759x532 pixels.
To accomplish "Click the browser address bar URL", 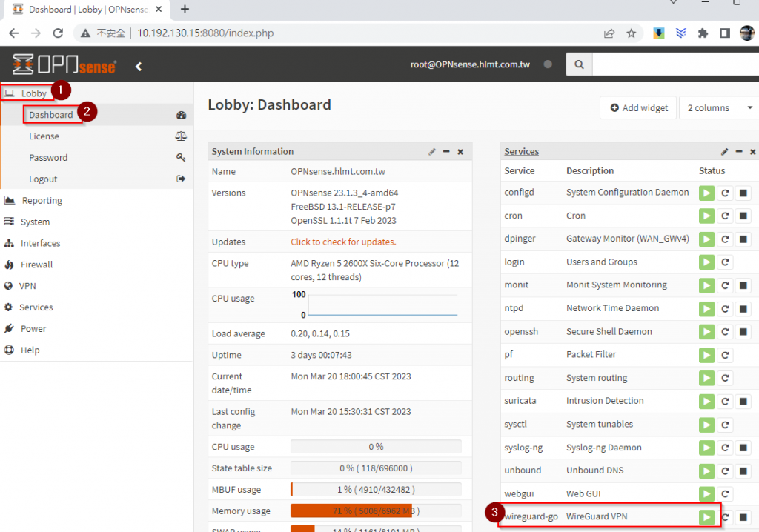I will (x=205, y=33).
